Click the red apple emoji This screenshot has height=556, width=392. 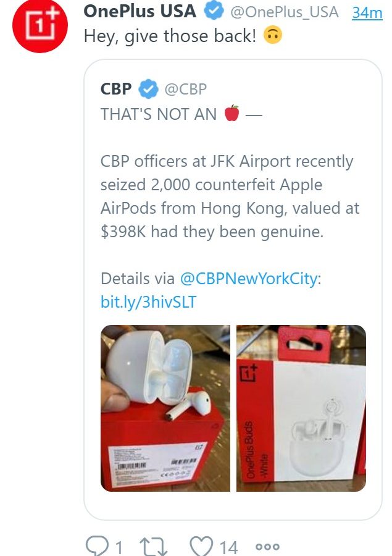(231, 113)
